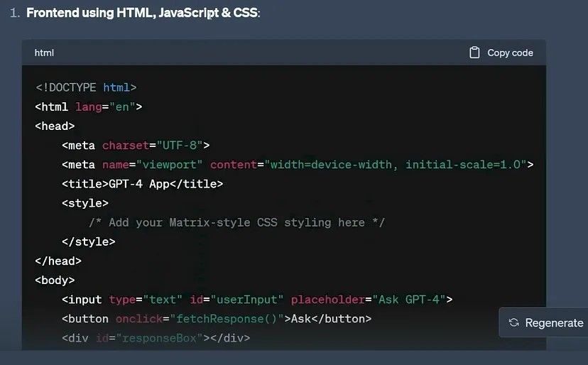Click the Regenerate button text

(554, 322)
